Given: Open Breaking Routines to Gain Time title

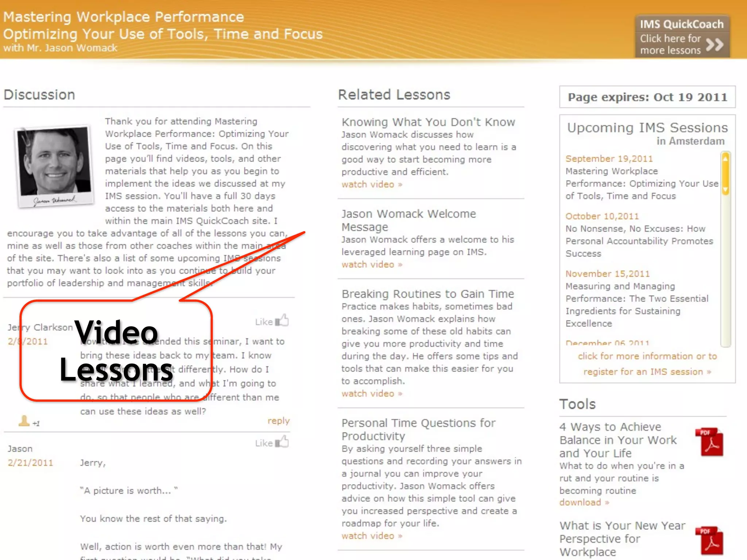Looking at the screenshot, I should pyautogui.click(x=428, y=294).
